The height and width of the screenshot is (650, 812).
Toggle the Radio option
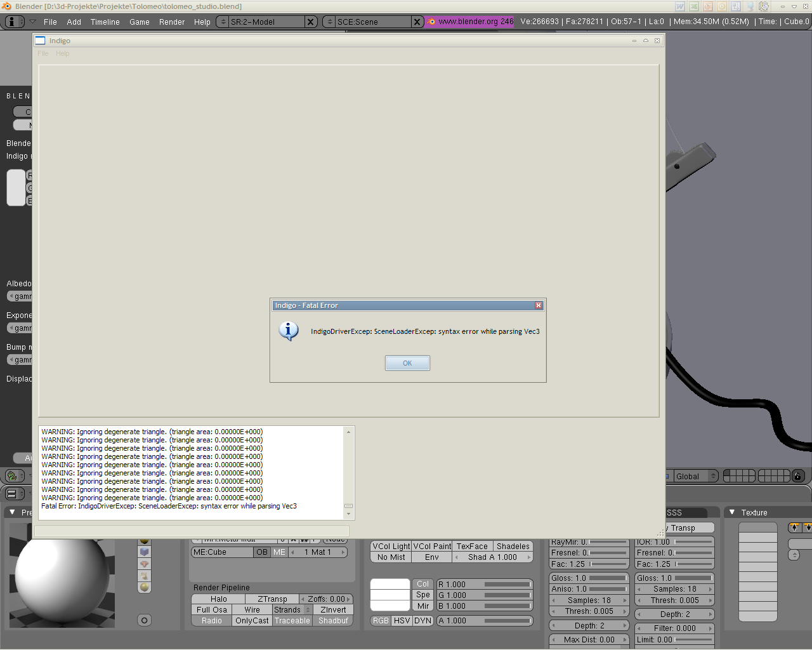pyautogui.click(x=212, y=620)
